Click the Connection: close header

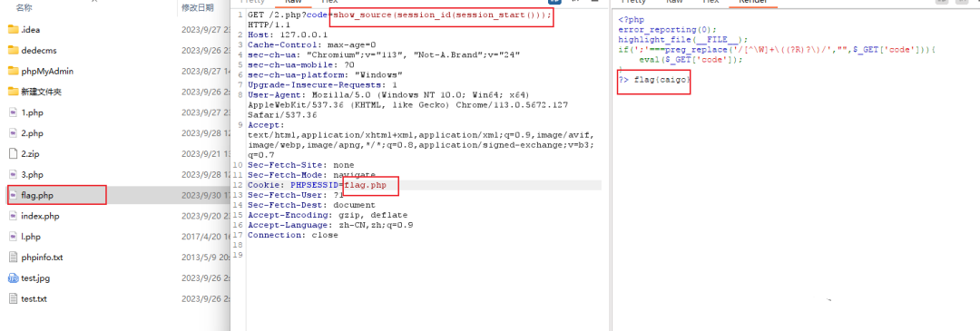pos(293,235)
